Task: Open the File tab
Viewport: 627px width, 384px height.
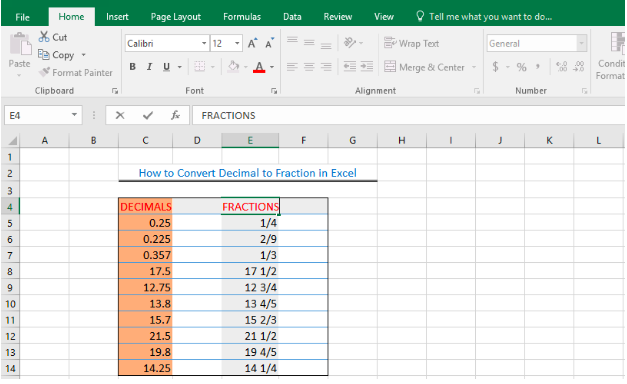Action: (22, 17)
